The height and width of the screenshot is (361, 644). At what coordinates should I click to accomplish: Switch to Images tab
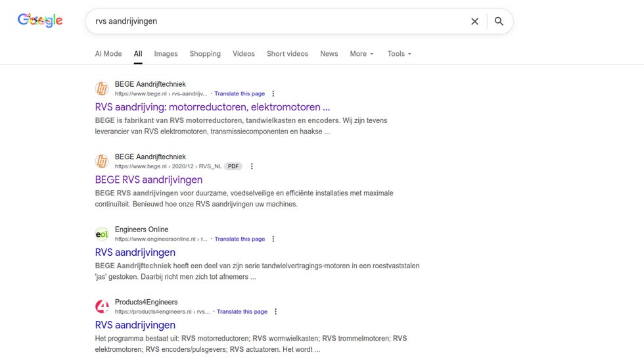(166, 54)
